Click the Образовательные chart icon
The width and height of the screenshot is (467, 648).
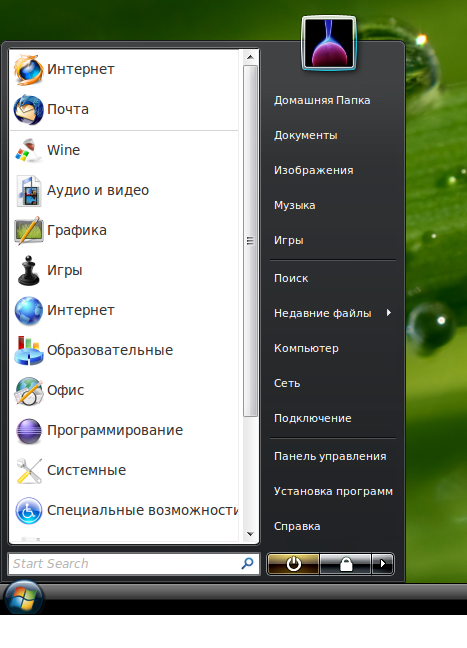click(x=28, y=350)
